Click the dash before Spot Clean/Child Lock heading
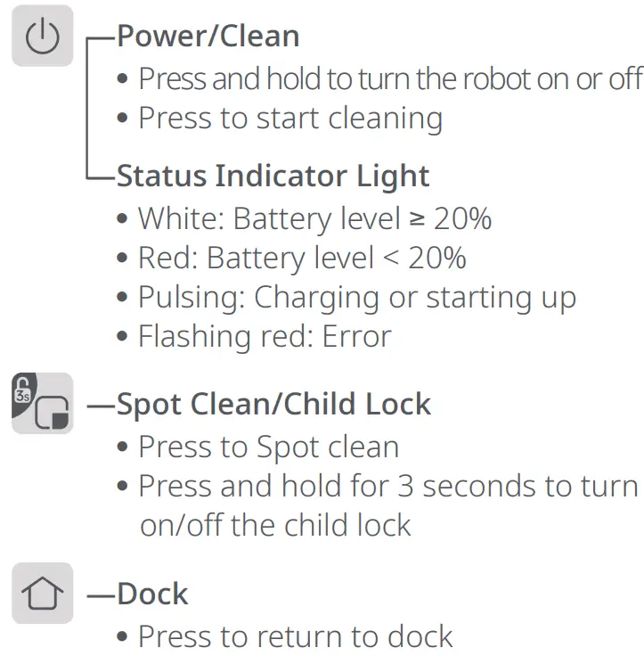644x656 pixels. tap(101, 405)
